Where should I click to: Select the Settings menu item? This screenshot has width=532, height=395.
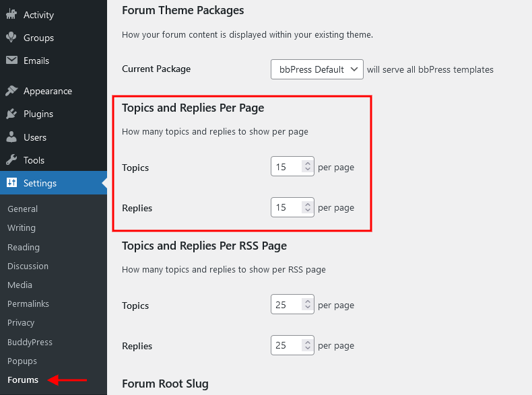point(53,183)
